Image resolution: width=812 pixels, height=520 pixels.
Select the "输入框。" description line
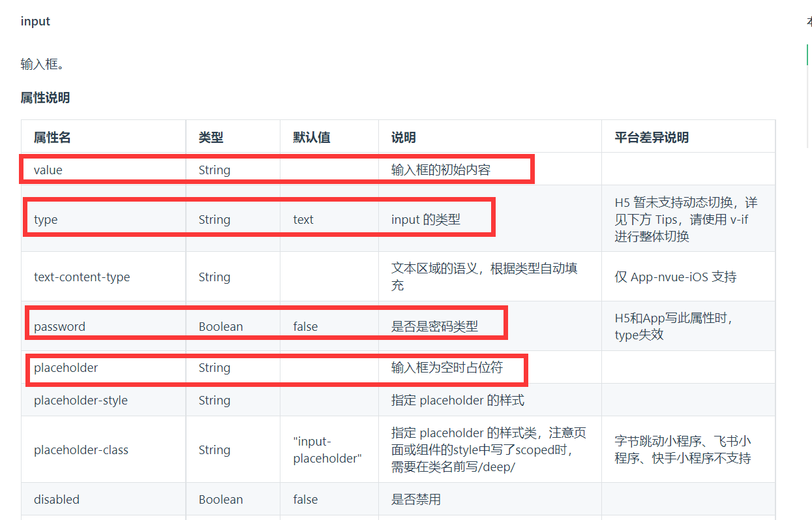42,64
